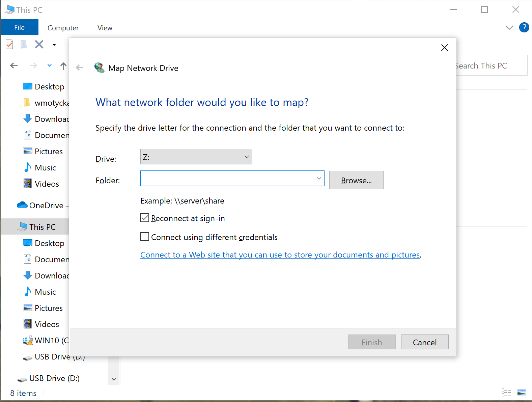Switch to large icons view in status bar
532x402 pixels.
click(521, 392)
